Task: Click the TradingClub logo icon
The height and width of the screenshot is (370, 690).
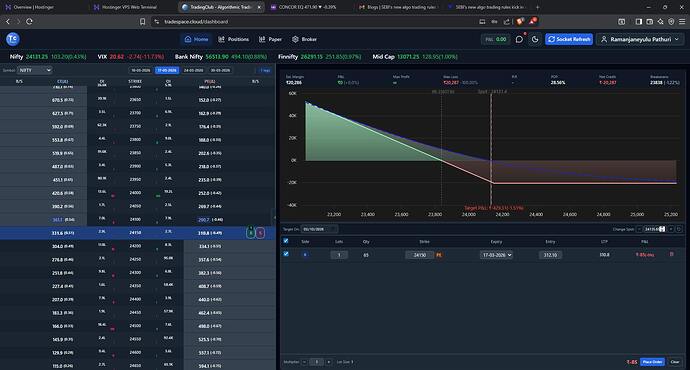Action: tap(13, 39)
